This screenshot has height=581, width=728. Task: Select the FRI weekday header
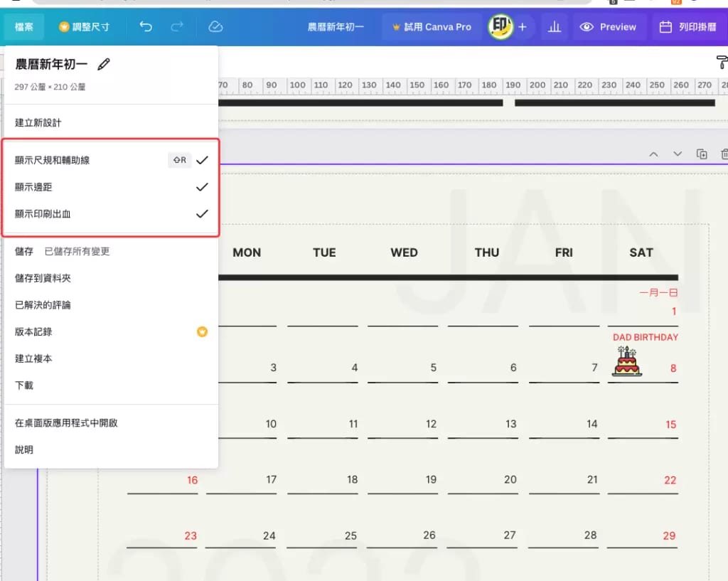coord(564,252)
